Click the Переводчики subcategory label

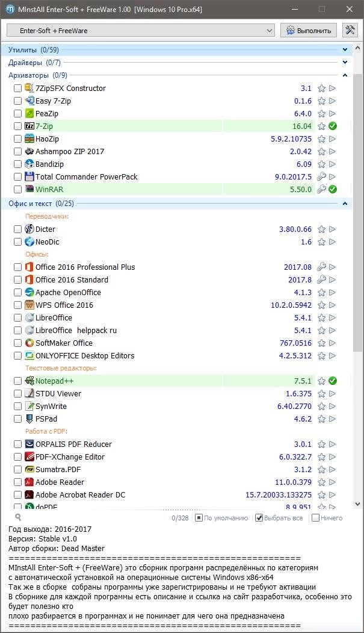click(47, 216)
